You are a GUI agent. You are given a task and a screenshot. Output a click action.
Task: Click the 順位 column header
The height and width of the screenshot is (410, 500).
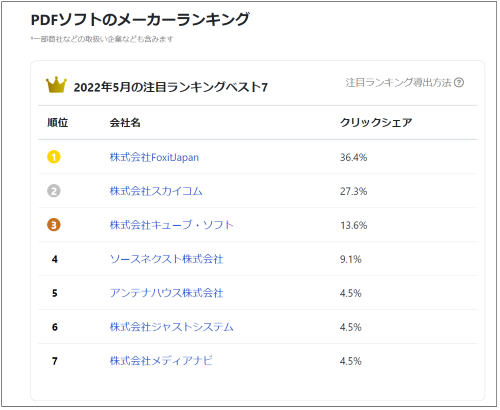click(58, 123)
